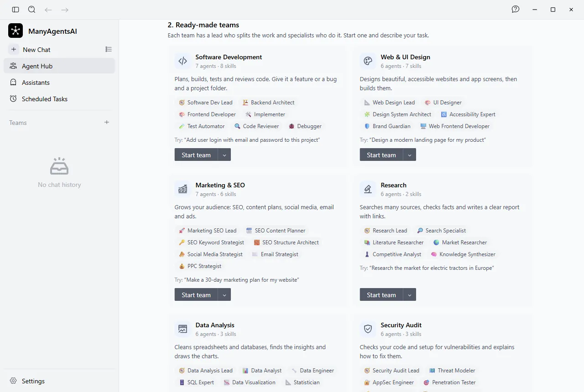Start the Research team
Viewport: 584px width, 392px height.
pos(381,295)
